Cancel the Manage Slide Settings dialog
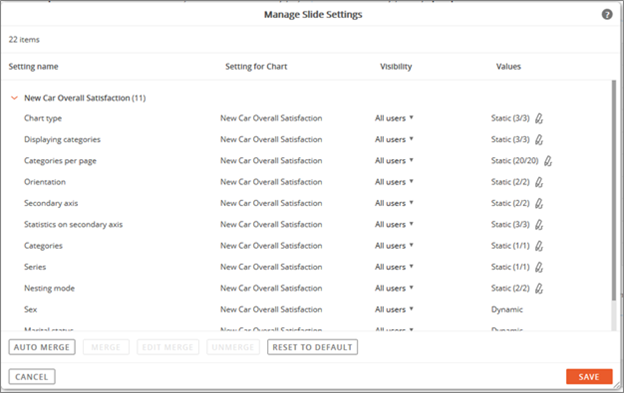Viewport: 624px width, 393px height. tap(32, 377)
